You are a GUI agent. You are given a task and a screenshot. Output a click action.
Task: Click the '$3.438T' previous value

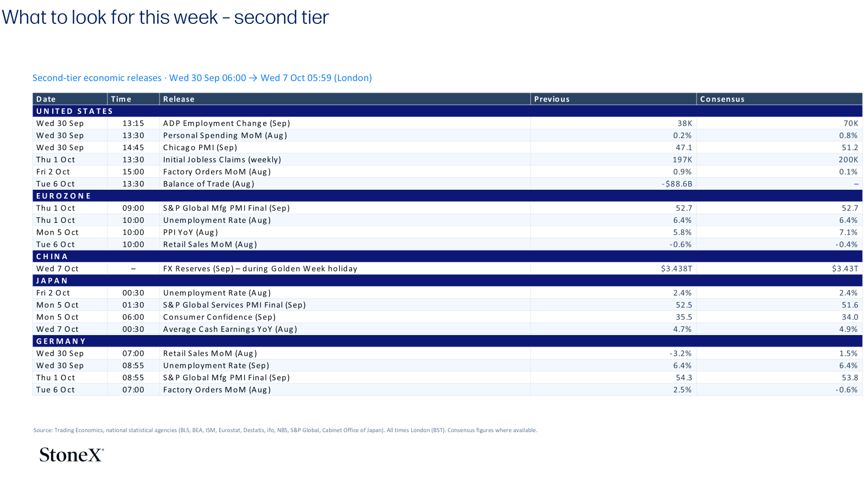pyautogui.click(x=676, y=268)
